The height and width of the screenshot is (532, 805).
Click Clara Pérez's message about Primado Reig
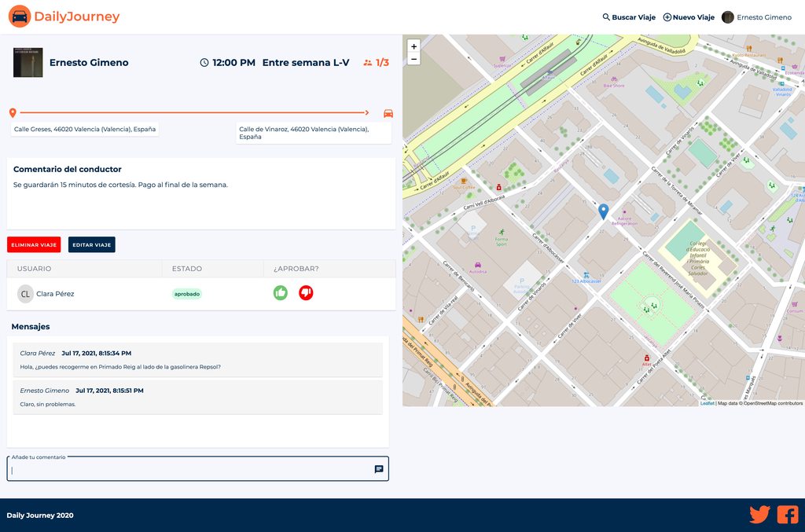(120, 367)
